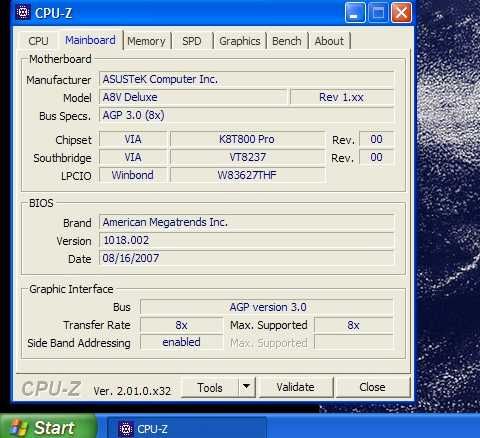Click the BIOS date 08/16/2007 field
This screenshot has width=480, height=438.
coord(246,258)
